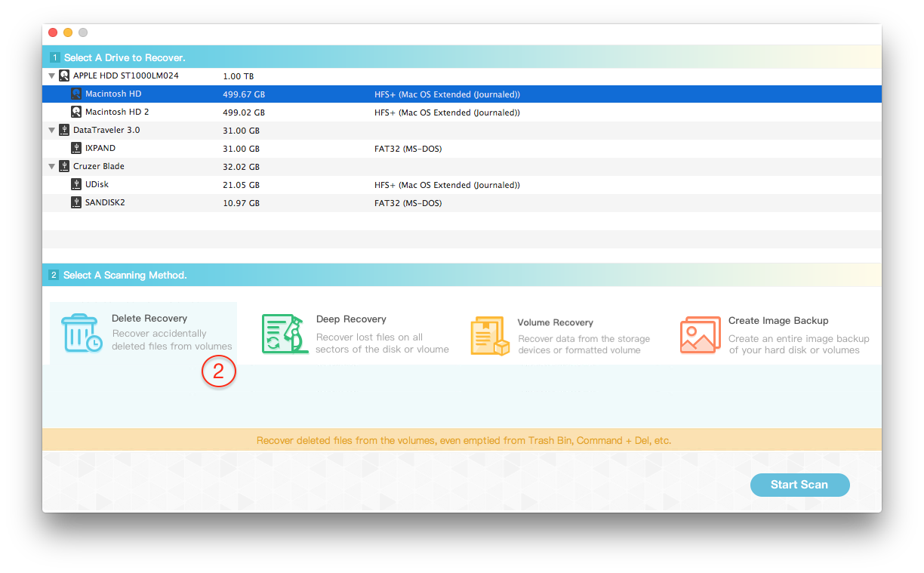
Task: Minimize the window with the yellow button
Action: [x=68, y=32]
